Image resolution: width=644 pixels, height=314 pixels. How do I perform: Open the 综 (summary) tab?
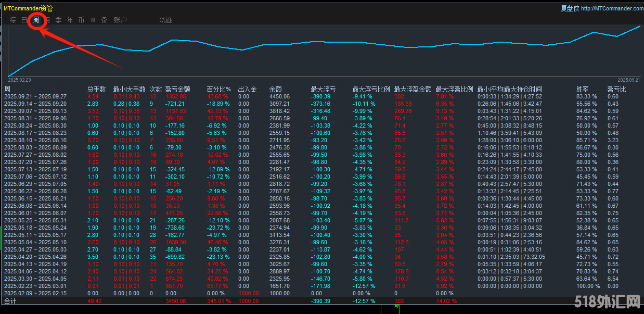(12, 20)
